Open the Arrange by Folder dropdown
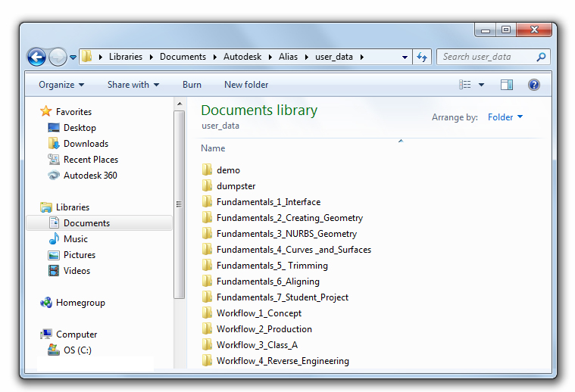Screen dimensions: 575x392 click(505, 117)
